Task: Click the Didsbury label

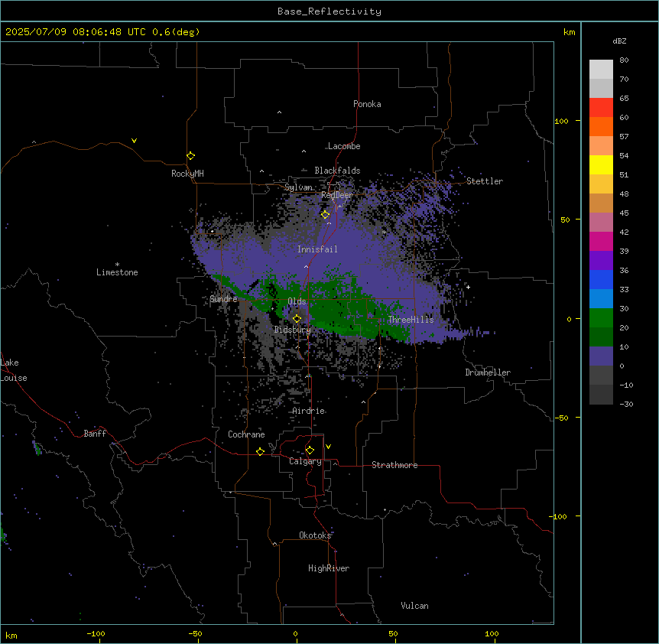Action: tap(293, 330)
